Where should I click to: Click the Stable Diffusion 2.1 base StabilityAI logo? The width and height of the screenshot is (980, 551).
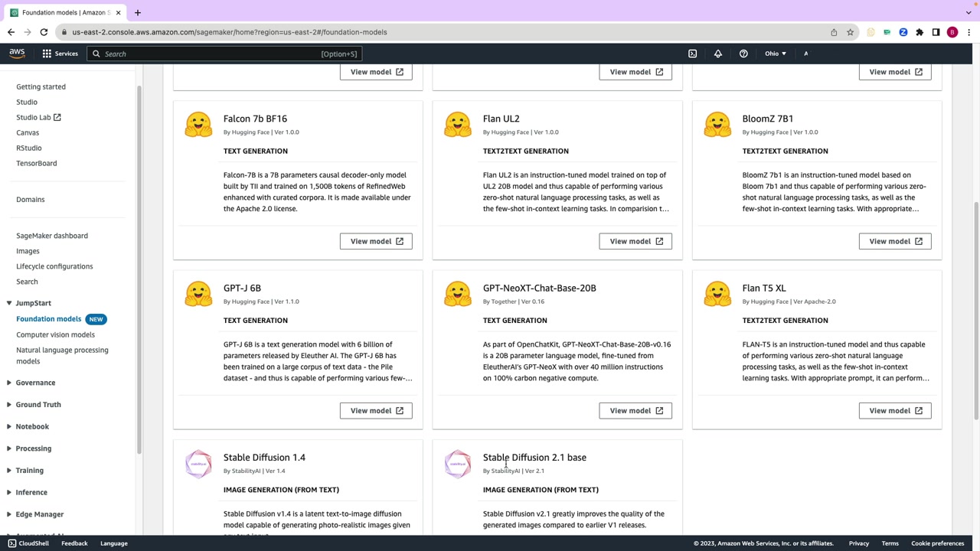click(x=458, y=464)
